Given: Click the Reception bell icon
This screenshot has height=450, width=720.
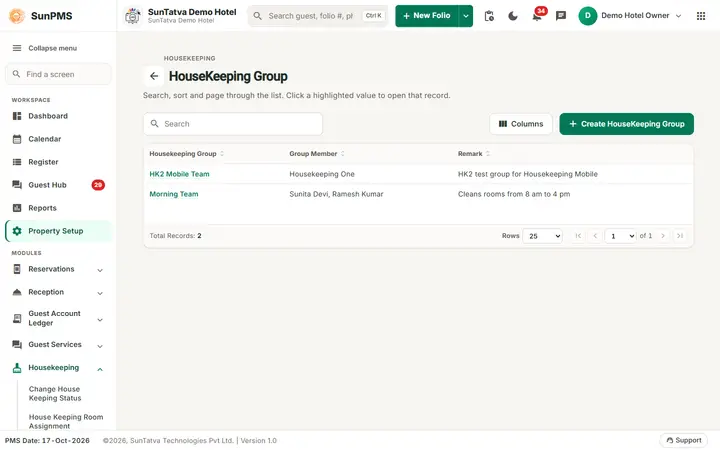Looking at the screenshot, I should 17,292.
